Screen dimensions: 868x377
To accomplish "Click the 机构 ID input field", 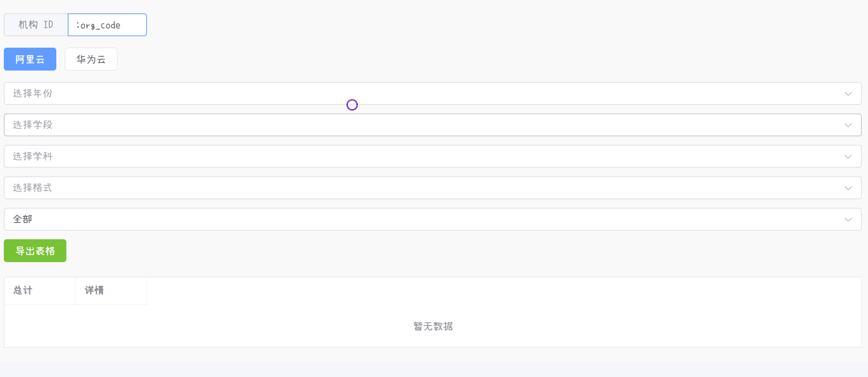I will point(107,25).
